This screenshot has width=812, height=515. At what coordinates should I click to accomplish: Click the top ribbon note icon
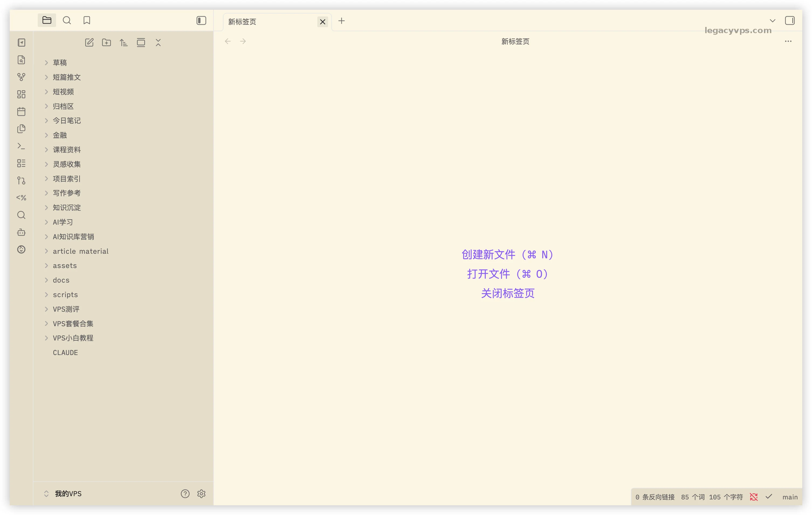(x=21, y=43)
